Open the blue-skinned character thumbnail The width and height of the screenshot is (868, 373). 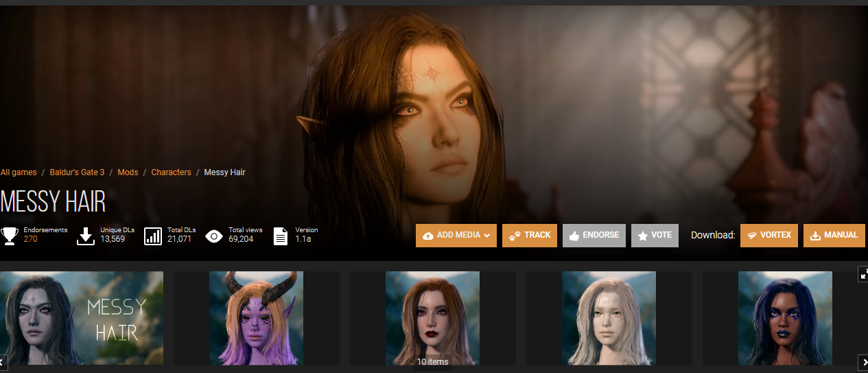(785, 318)
